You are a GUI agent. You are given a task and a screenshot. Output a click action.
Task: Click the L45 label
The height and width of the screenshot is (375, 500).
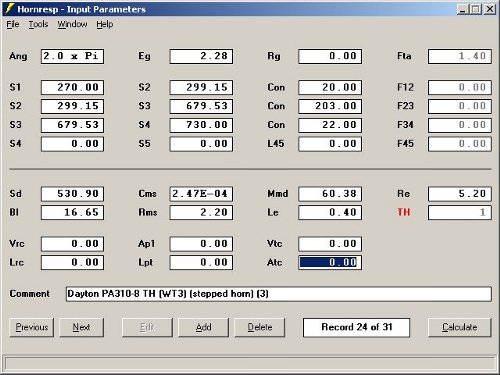276,144
